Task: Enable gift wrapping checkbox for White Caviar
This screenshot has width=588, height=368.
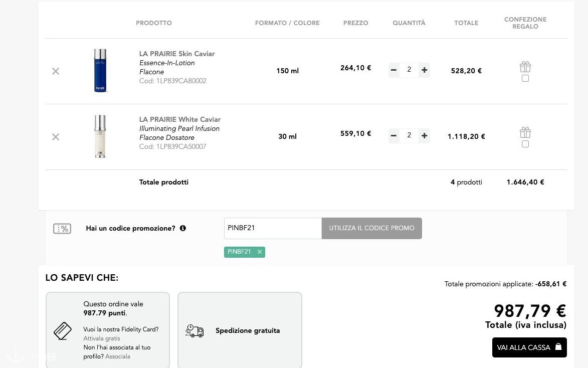Action: click(525, 144)
